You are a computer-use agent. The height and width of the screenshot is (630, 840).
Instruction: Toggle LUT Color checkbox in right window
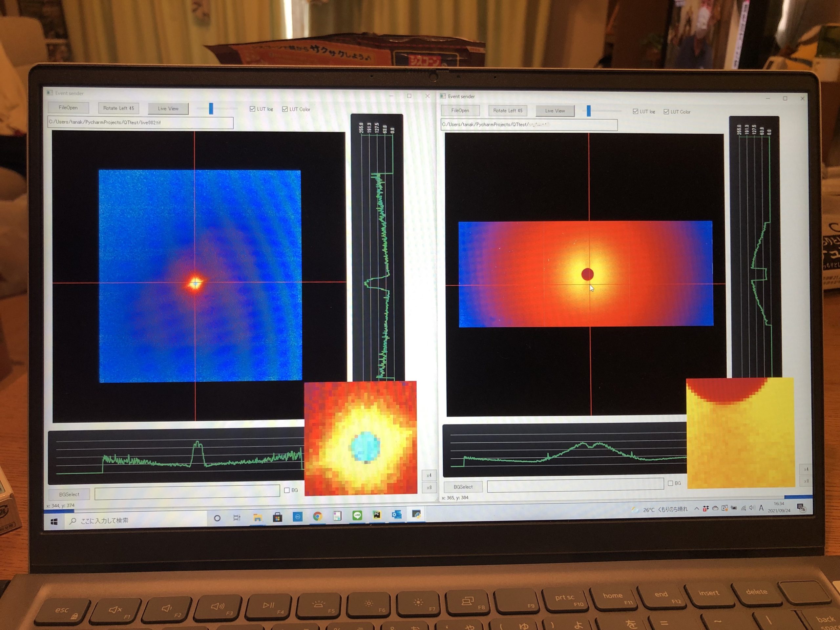(x=666, y=112)
